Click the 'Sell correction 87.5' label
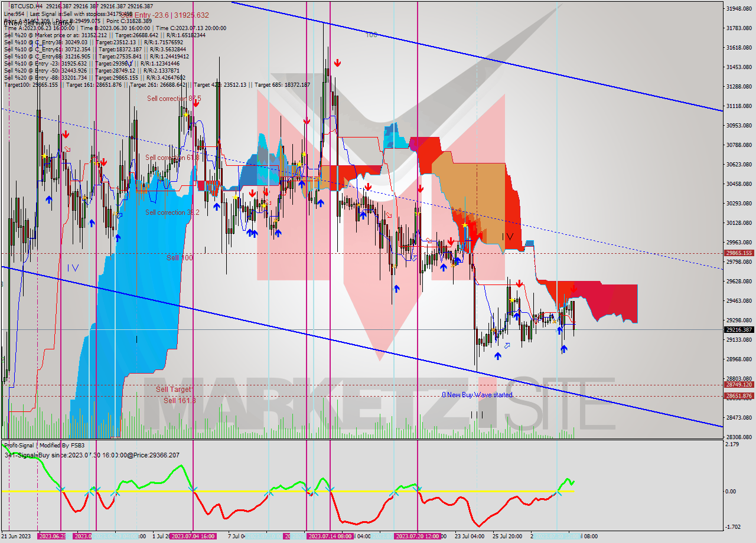The image size is (756, 543). [x=174, y=99]
